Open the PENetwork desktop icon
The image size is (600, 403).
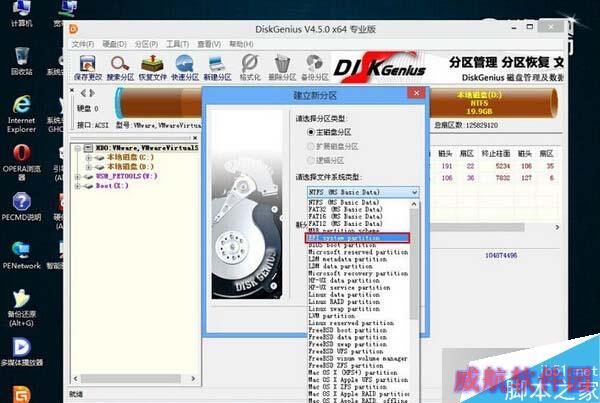21,255
